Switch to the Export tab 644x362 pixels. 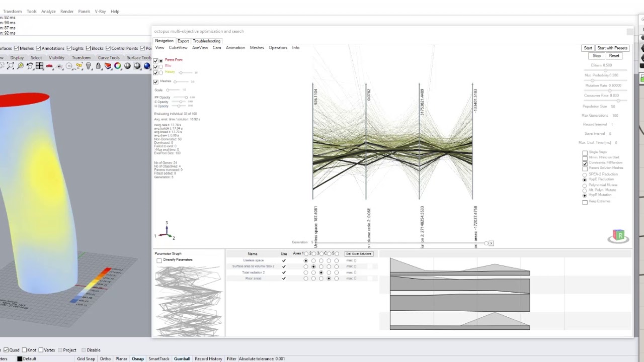click(183, 41)
